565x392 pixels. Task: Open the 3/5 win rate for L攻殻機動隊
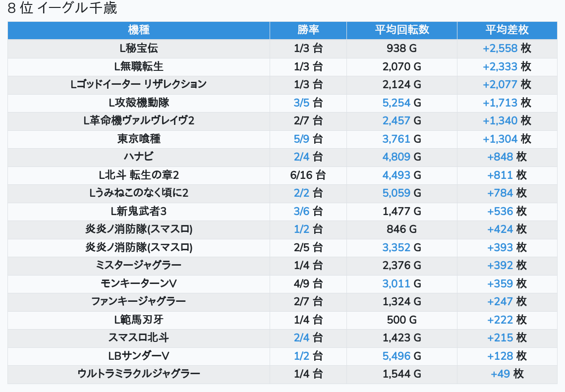301,103
